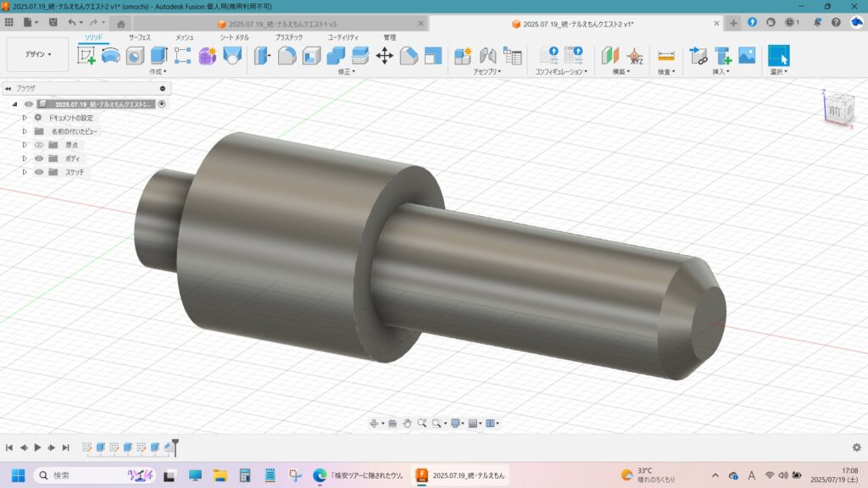Open the デザイン workspace dropdown

(37, 54)
